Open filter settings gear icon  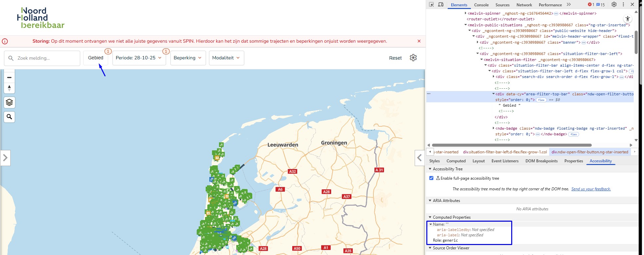pos(413,58)
